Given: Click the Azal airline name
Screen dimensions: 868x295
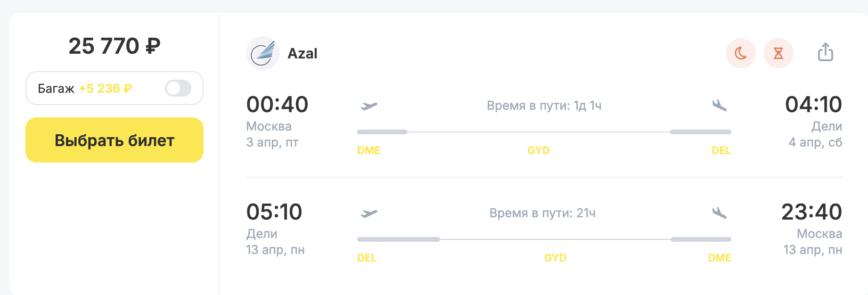Looking at the screenshot, I should pyautogui.click(x=302, y=54).
